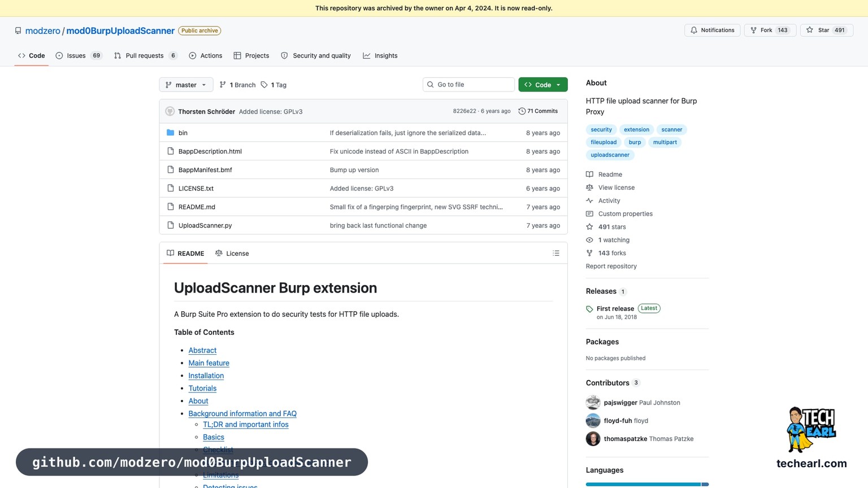868x488 pixels.
Task: Jump to TL;DR and important infos
Action: tap(246, 425)
